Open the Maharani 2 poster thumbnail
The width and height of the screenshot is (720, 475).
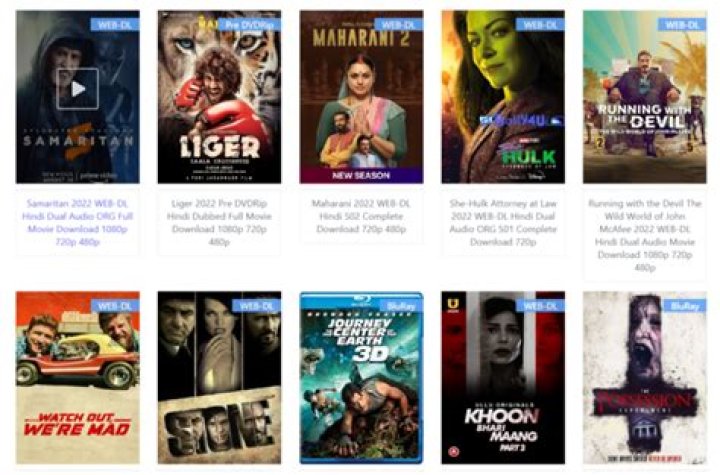point(361,97)
